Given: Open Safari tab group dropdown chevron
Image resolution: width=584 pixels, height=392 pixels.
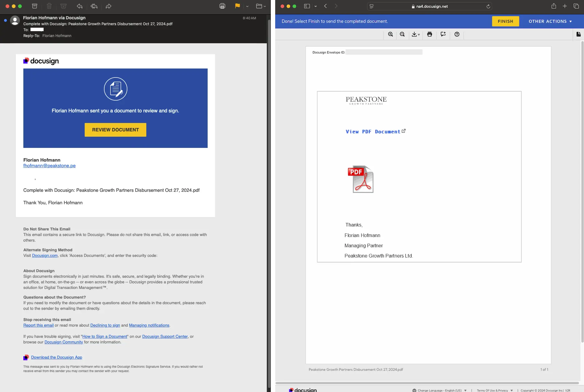Looking at the screenshot, I should [x=315, y=6].
